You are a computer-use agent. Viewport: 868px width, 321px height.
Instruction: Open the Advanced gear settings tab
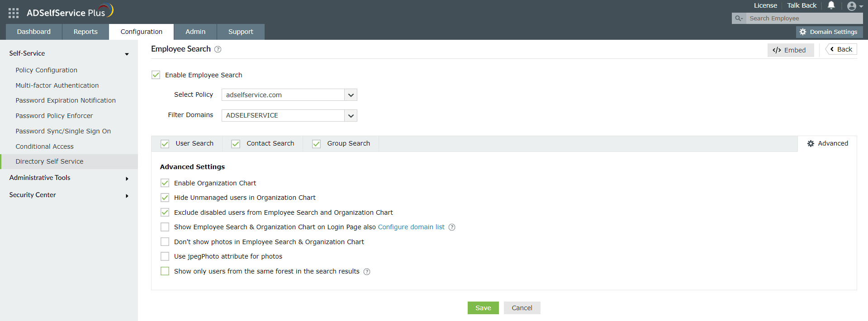pos(827,144)
